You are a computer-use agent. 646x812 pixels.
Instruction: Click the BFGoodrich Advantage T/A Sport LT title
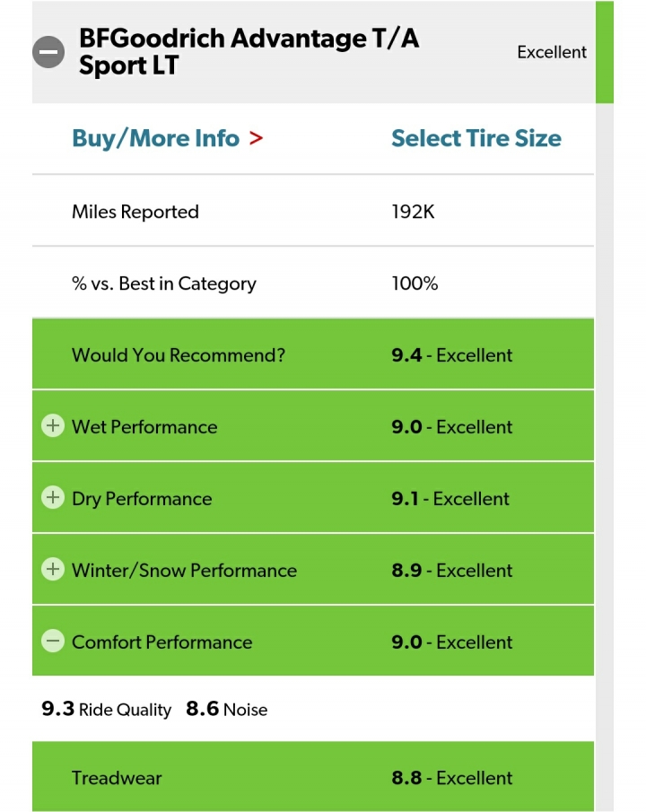click(x=249, y=51)
